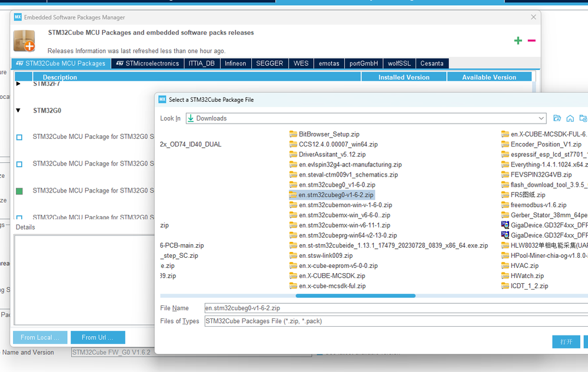
Task: Click the first GigaDevice.GD32F4xx pack icon
Action: (x=505, y=225)
